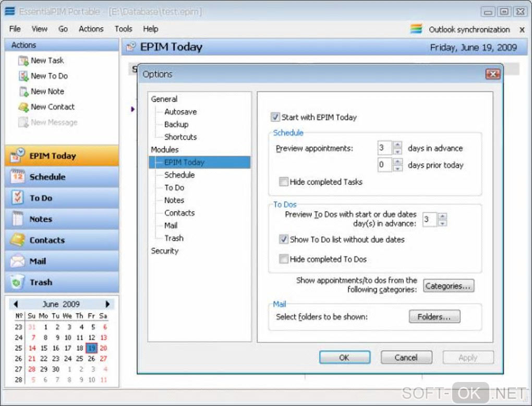Click OK in Options dialog
532x406 pixels.
(x=344, y=357)
